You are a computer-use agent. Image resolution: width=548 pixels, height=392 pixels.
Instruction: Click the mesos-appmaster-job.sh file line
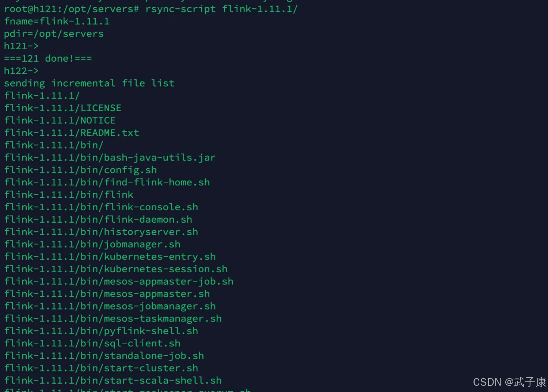pyautogui.click(x=118, y=282)
